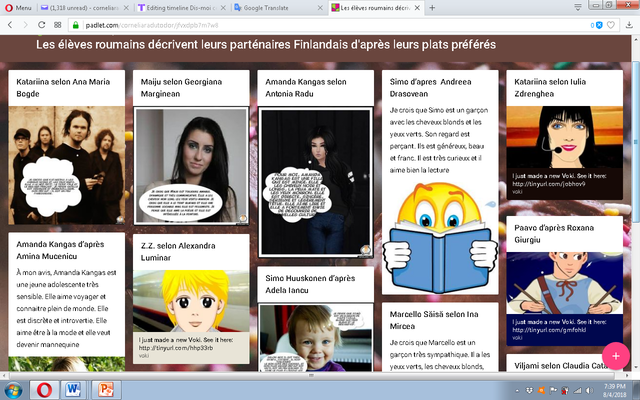Screen dimensions: 640x400
Task: Select post title Z.Z. selon Alexandra Luminar
Action: (x=178, y=251)
